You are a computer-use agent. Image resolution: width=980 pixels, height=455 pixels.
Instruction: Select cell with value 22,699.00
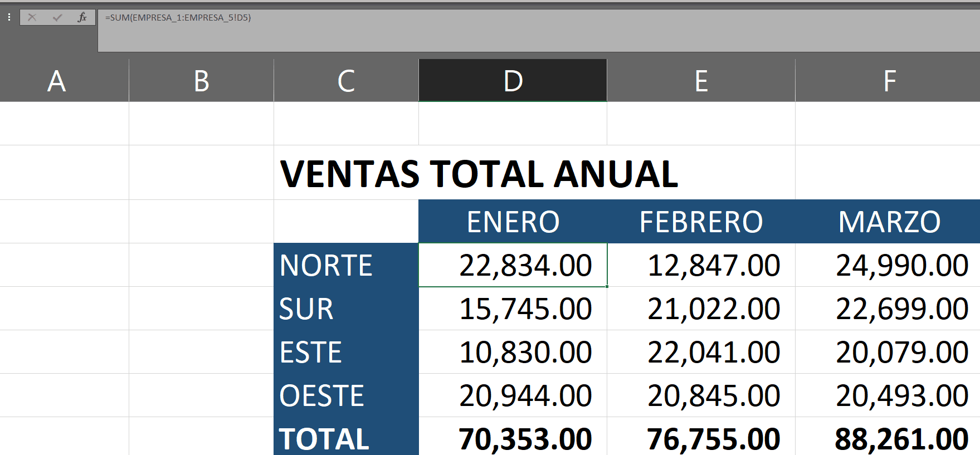pyautogui.click(x=888, y=309)
